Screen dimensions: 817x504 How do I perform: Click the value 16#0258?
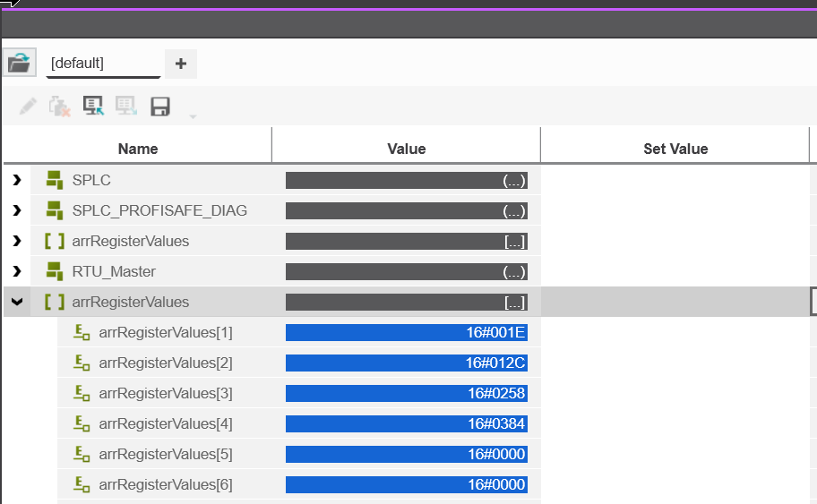pyautogui.click(x=407, y=393)
